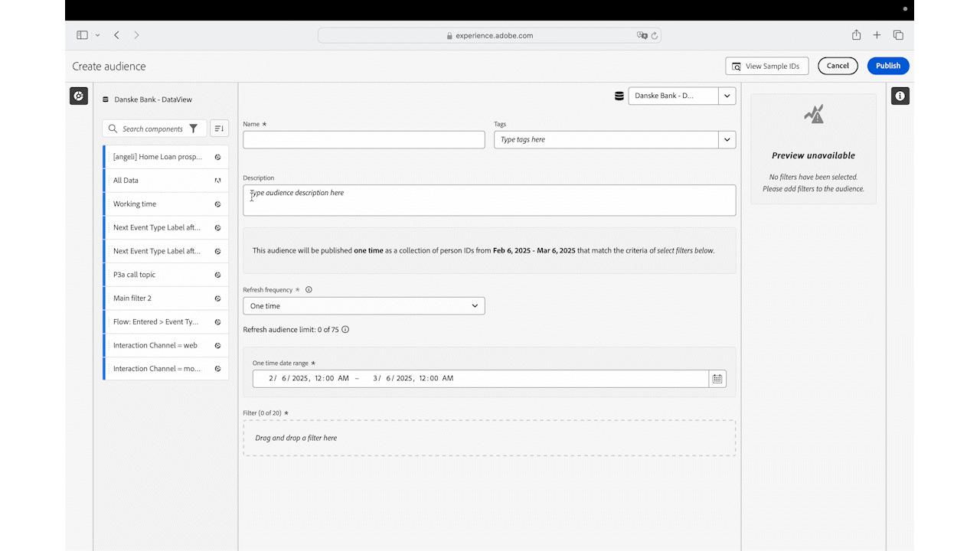Expand the Safari sidebar options chevron

97,35
